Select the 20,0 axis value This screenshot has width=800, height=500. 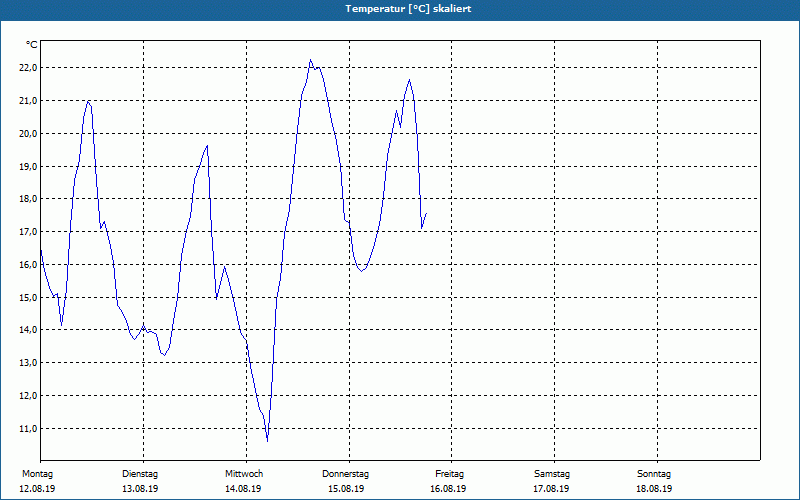click(x=28, y=134)
